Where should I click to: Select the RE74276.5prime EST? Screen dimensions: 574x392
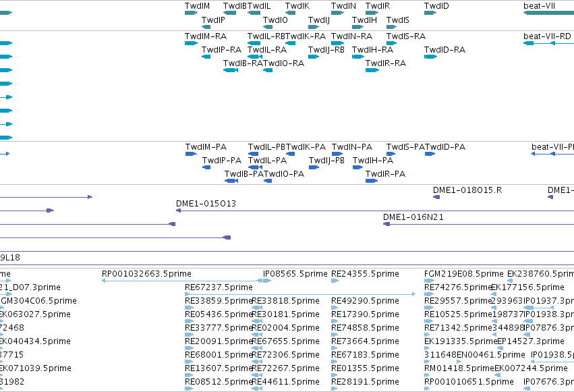(429, 294)
